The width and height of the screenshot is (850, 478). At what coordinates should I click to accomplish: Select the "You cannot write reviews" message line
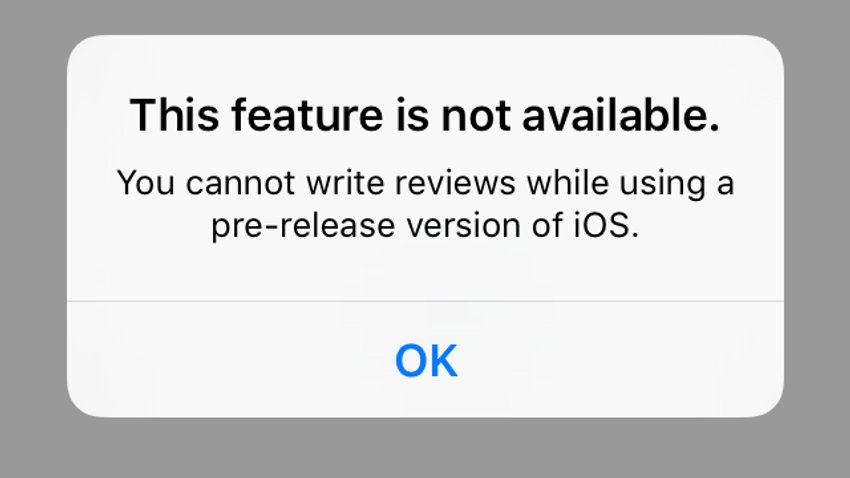click(x=425, y=183)
